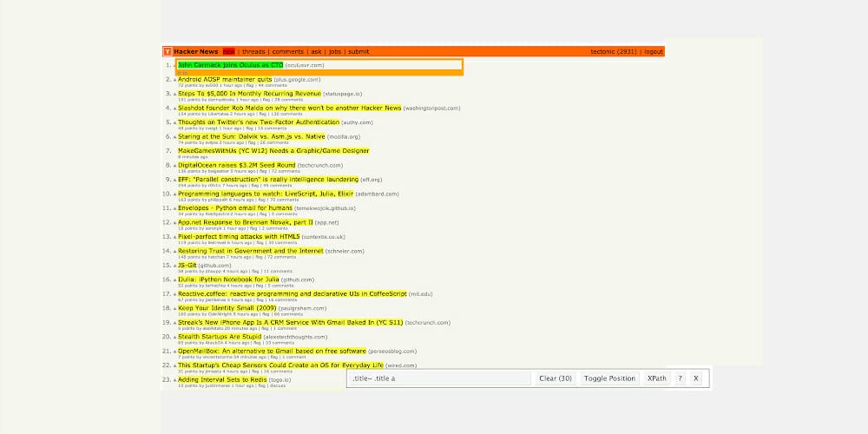Log out via the logout link
This screenshot has width=868, height=434.
(x=654, y=51)
